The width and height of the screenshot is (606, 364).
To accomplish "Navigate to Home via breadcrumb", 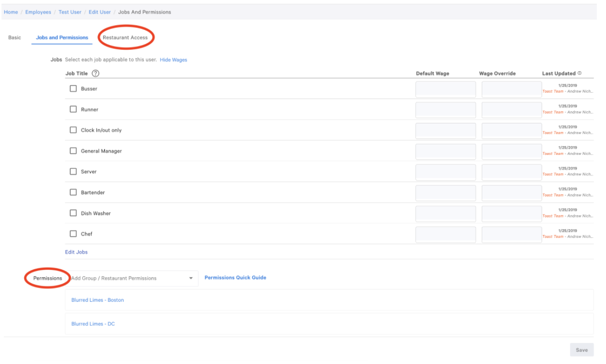I will click(x=11, y=12).
